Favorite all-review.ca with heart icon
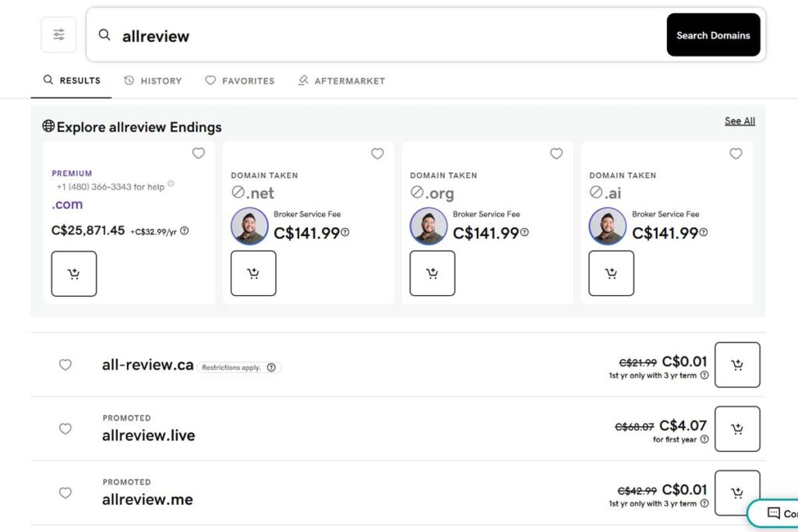The image size is (798, 532). 65,365
